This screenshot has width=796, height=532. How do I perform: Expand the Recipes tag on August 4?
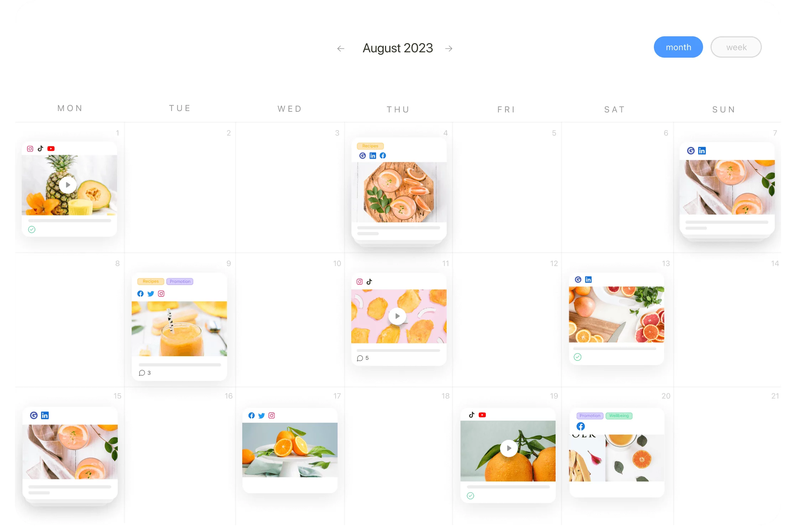370,146
